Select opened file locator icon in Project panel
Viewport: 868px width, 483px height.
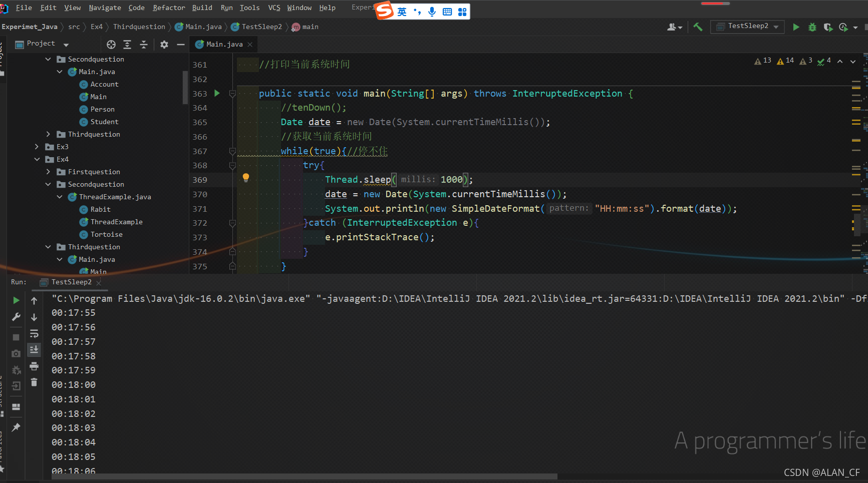click(x=111, y=45)
